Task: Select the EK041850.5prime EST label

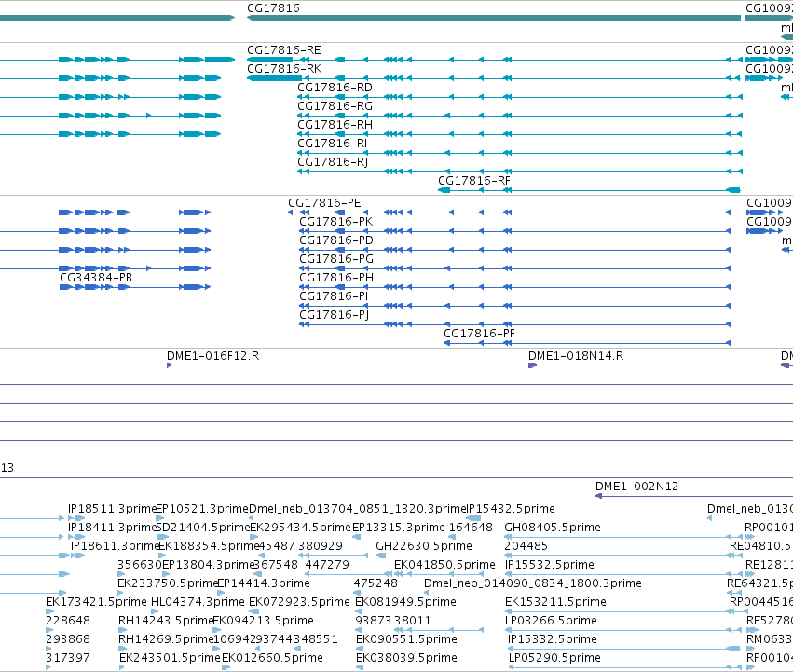Action: click(x=444, y=565)
